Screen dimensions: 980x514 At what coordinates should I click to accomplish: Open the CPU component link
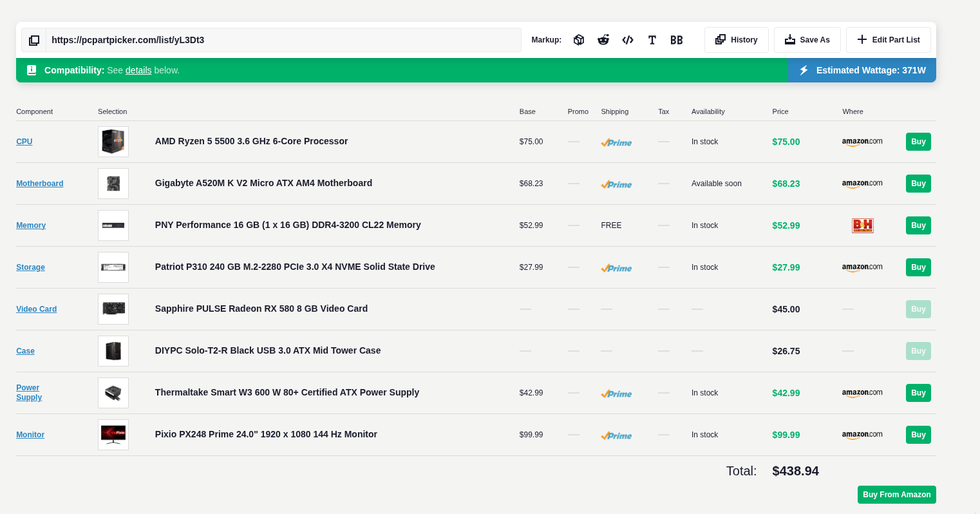click(24, 142)
